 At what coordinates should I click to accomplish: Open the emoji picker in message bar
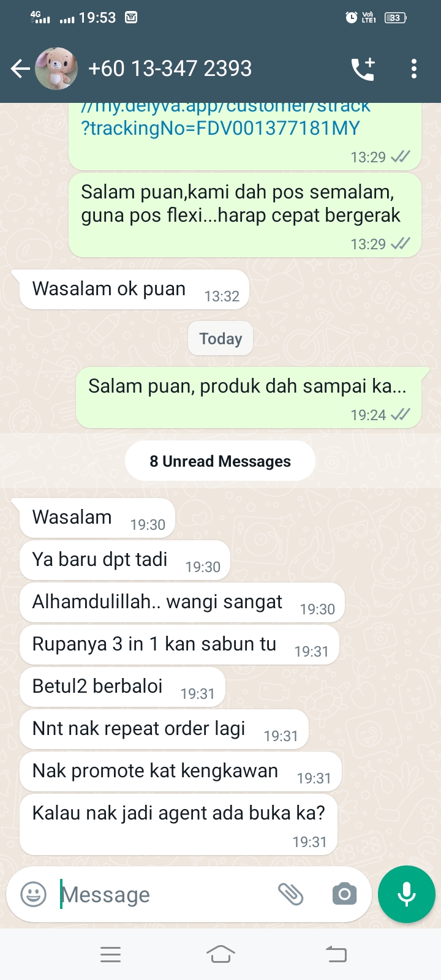34,894
